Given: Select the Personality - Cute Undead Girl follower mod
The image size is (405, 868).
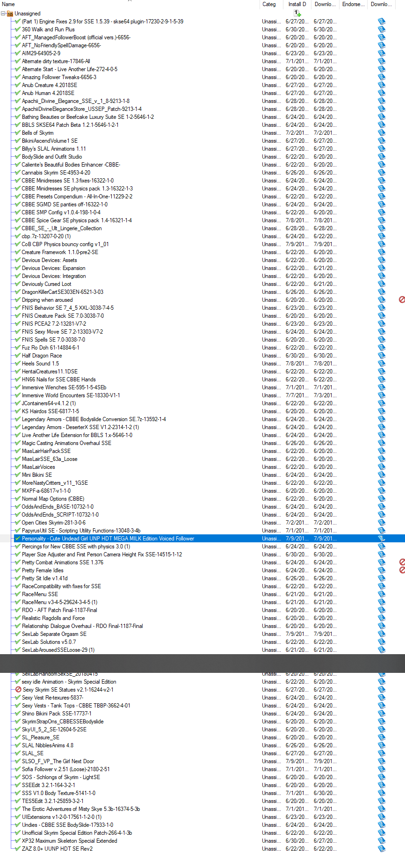Looking at the screenshot, I should [x=108, y=539].
